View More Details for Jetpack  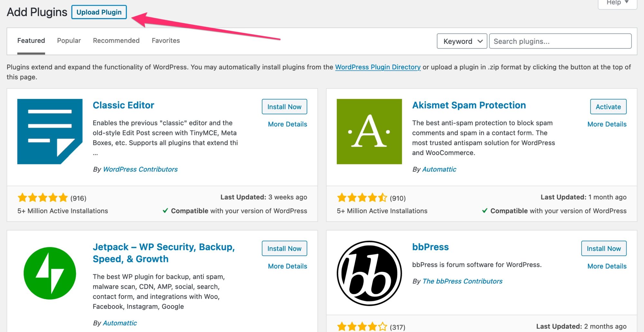(288, 266)
